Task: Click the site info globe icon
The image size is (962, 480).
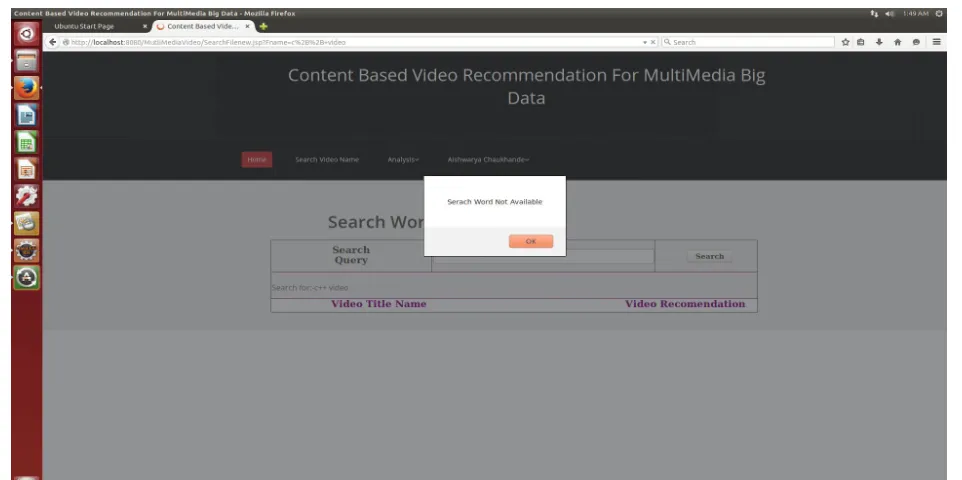Action: point(66,42)
